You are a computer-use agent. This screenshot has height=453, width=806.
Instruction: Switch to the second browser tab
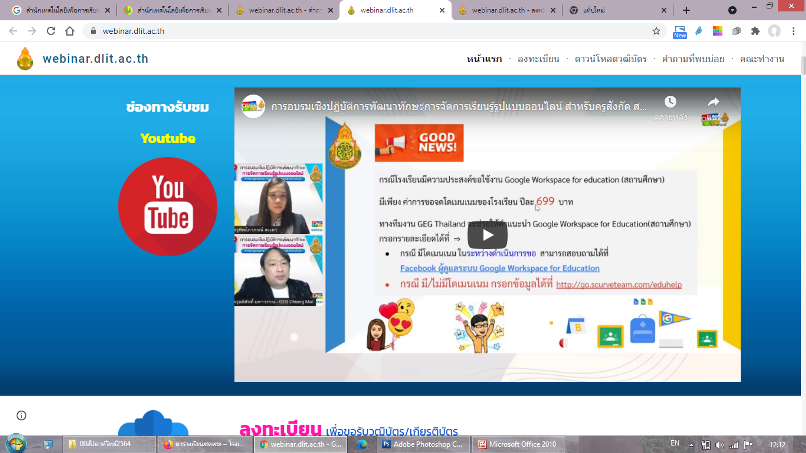coord(172,10)
